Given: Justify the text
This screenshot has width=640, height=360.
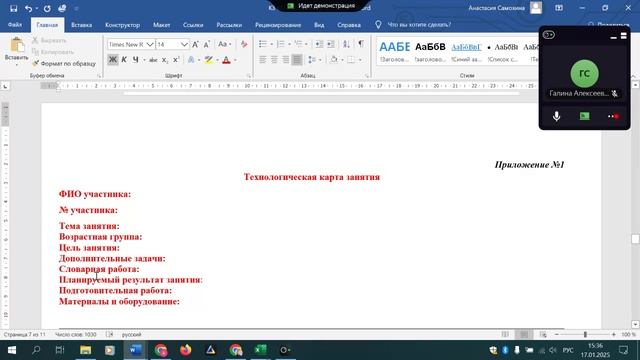Looking at the screenshot, I should (x=297, y=60).
